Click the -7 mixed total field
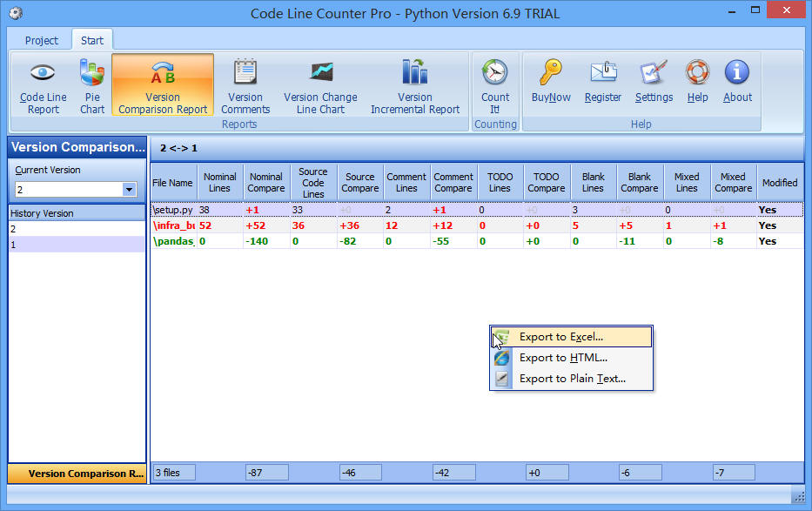Image resolution: width=812 pixels, height=511 pixels. 734,473
